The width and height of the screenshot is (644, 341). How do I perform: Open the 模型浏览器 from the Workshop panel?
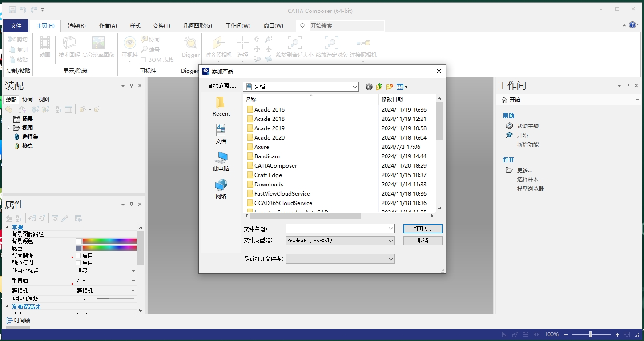[x=530, y=188]
